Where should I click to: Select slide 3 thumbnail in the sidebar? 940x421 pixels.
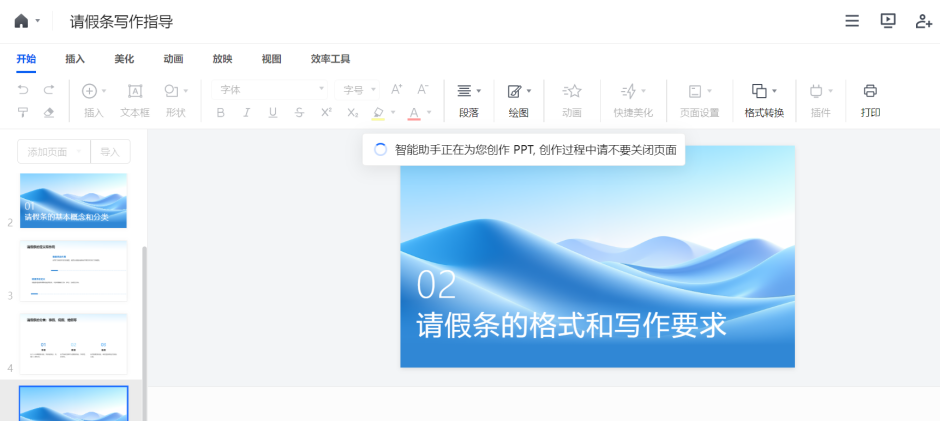(x=74, y=271)
